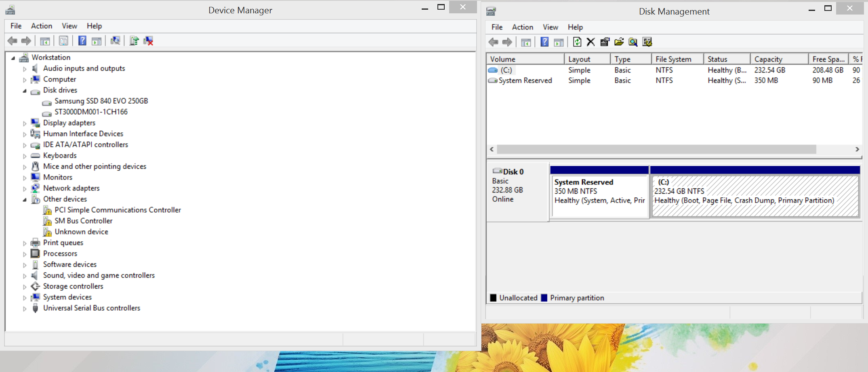
Task: Click Forward arrow in Device Manager toolbar
Action: [x=26, y=41]
